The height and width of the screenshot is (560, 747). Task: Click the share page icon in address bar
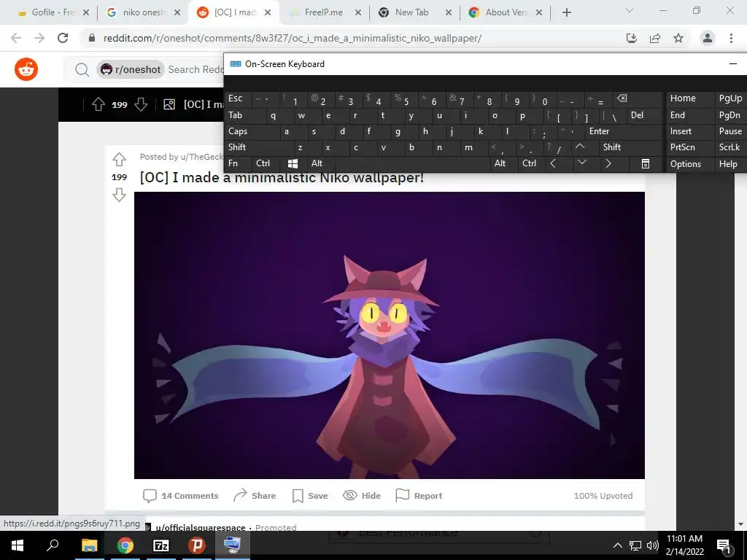(x=655, y=38)
